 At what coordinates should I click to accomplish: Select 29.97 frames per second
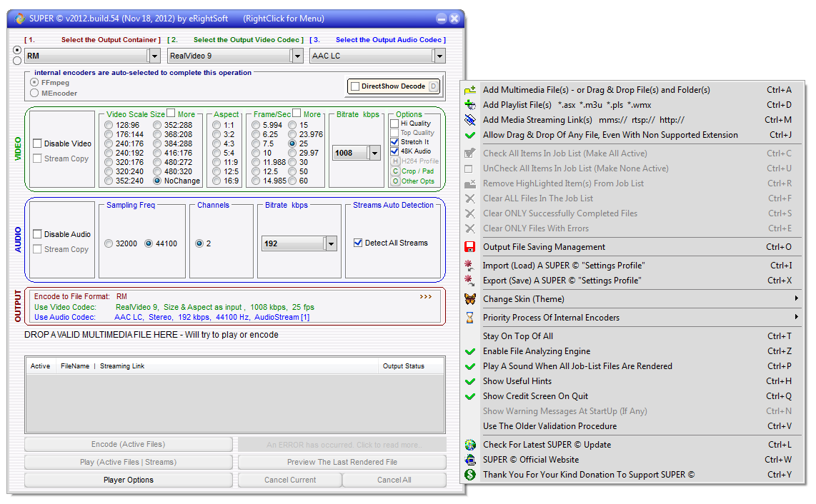(292, 153)
